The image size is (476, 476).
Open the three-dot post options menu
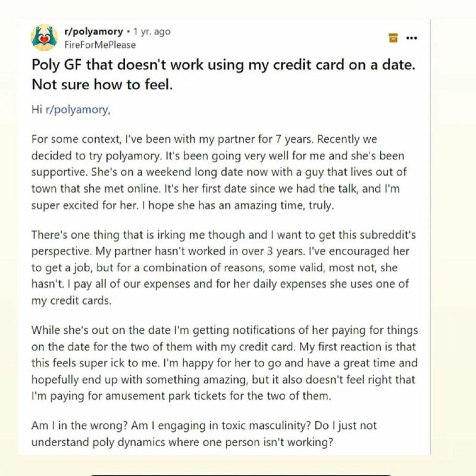click(x=411, y=38)
